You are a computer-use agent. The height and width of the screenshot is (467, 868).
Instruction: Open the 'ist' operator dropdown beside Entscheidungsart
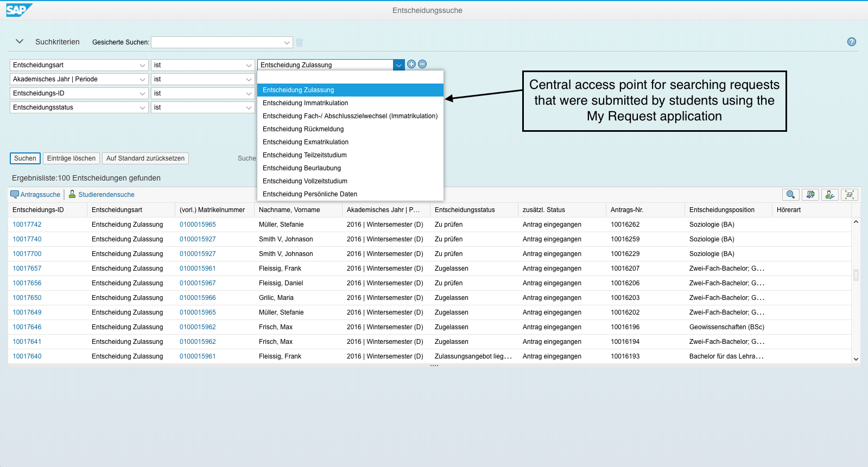point(249,65)
